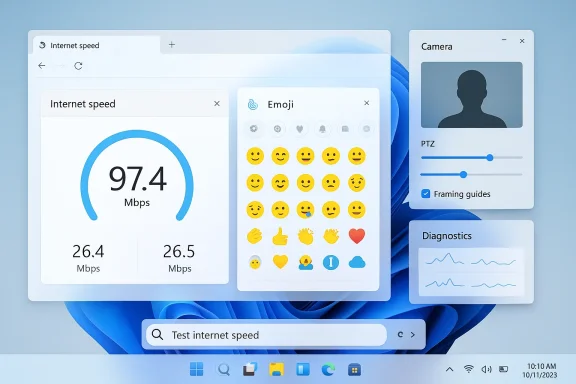Insert the person in blue shirt emoji
The width and height of the screenshot is (576, 384).
coord(306,262)
